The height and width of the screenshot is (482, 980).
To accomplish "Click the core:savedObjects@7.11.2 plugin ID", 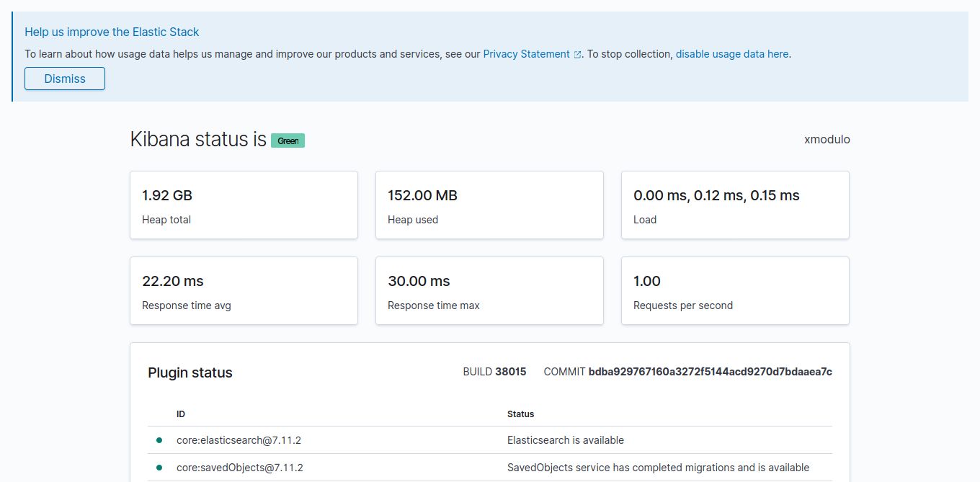I will 240,468.
